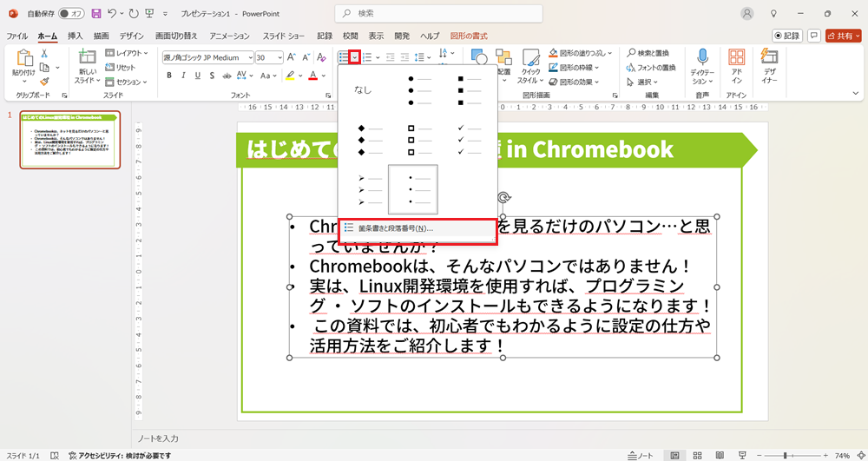Viewport: 868px width, 461px height.
Task: Click the save floppy disk icon
Action: point(95,13)
